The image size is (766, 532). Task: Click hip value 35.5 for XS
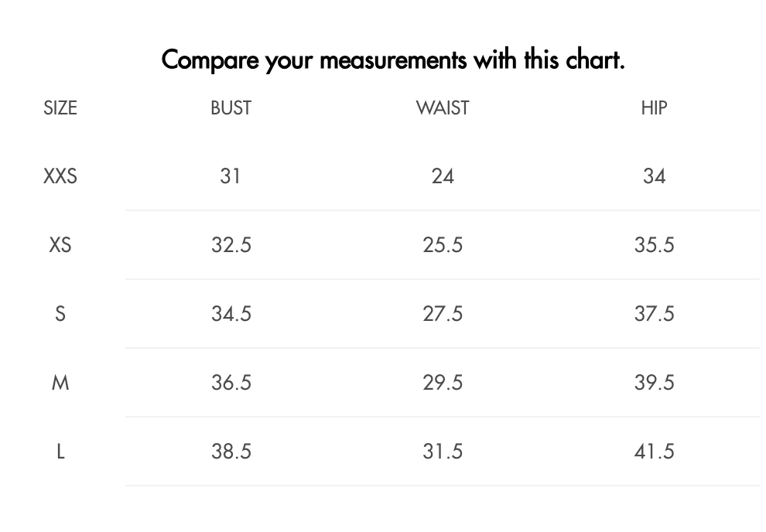[x=654, y=245]
